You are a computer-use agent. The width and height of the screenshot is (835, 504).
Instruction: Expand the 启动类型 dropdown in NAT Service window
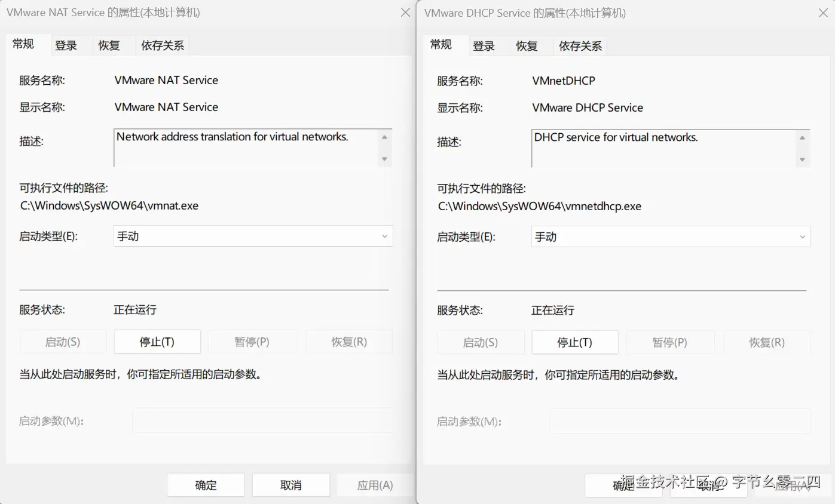click(253, 236)
